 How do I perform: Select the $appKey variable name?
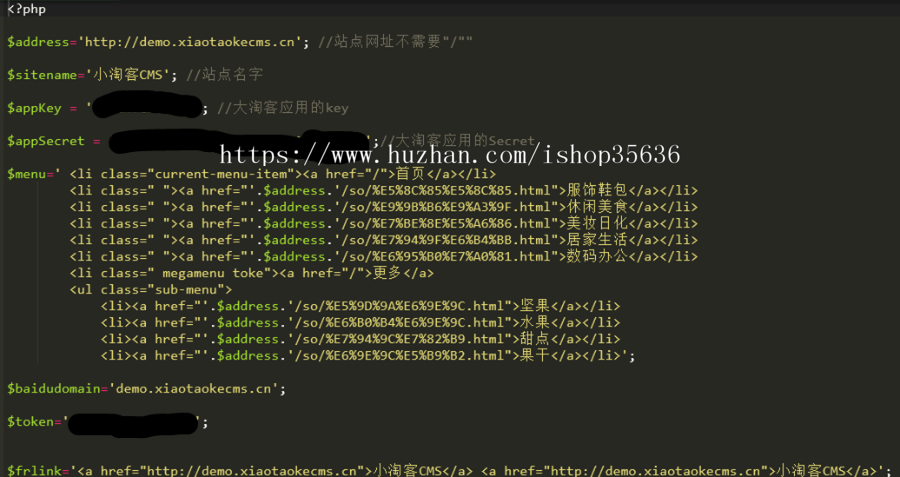(x=34, y=108)
